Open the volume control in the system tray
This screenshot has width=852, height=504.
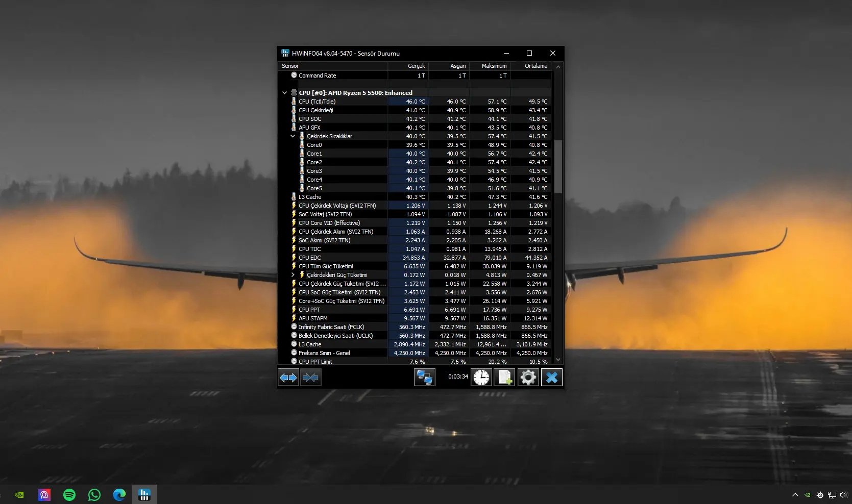point(844,495)
